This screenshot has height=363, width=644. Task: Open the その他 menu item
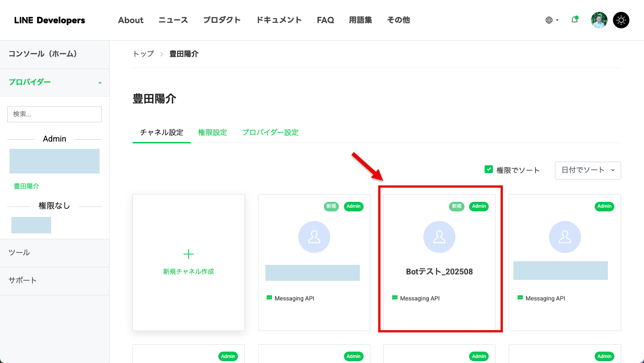(x=398, y=20)
